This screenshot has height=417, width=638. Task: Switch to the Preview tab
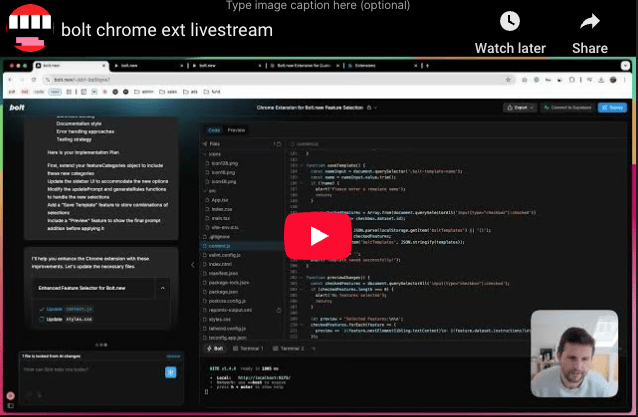click(236, 130)
